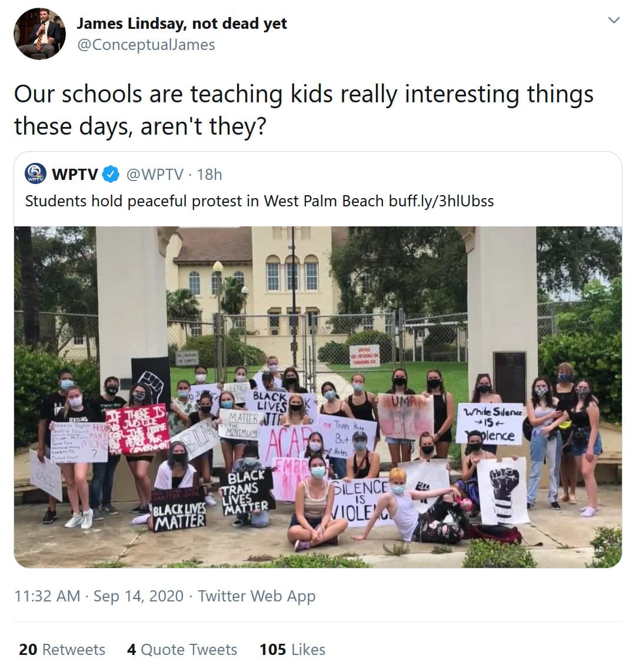This screenshot has width=636, height=672.
Task: View the 20 Retweets list
Action: (x=62, y=650)
